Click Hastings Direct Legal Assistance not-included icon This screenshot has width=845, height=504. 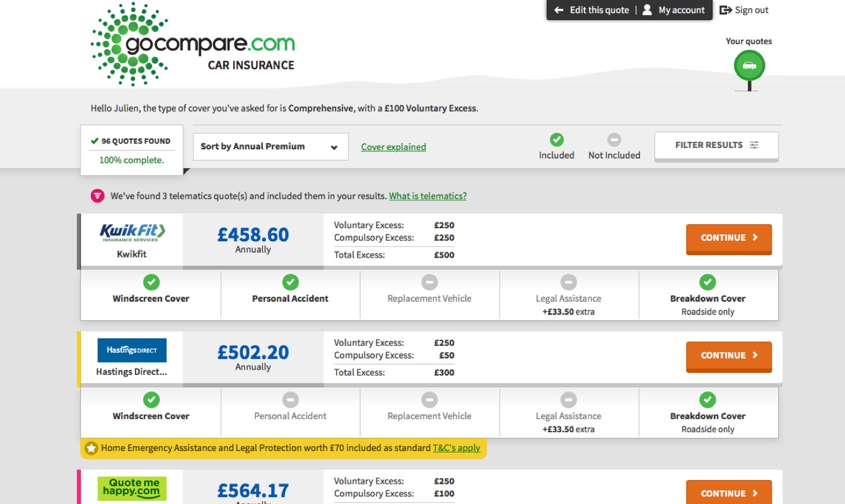[569, 399]
